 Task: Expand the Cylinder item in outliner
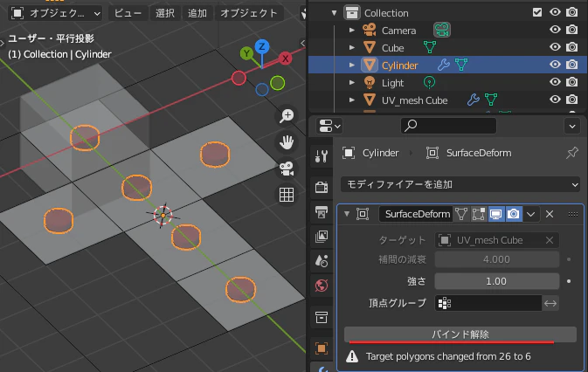tap(352, 65)
